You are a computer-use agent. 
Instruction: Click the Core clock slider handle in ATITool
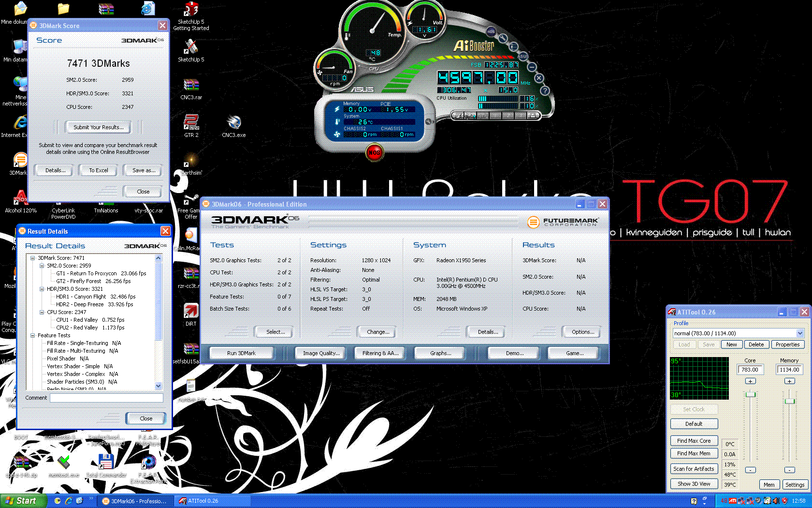(x=750, y=395)
